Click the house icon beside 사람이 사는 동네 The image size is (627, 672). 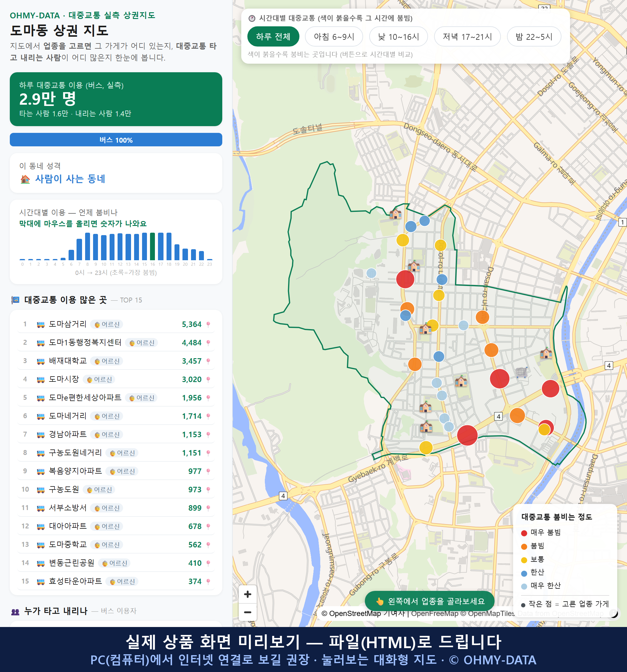(25, 179)
